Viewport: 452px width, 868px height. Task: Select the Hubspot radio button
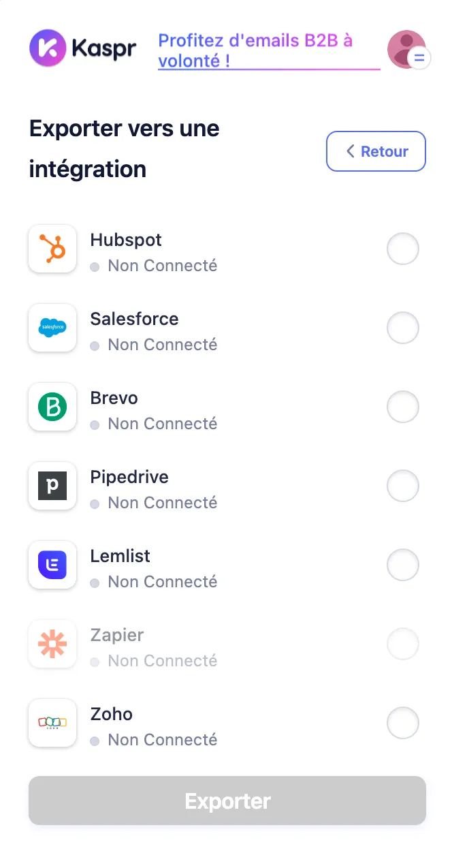(403, 249)
